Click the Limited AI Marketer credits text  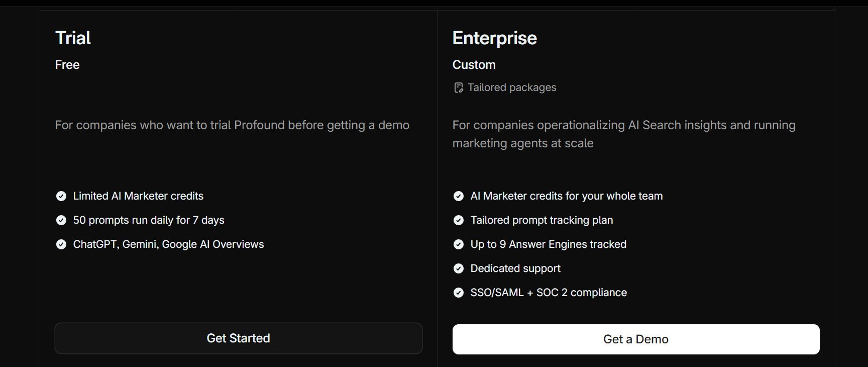pyautogui.click(x=138, y=196)
